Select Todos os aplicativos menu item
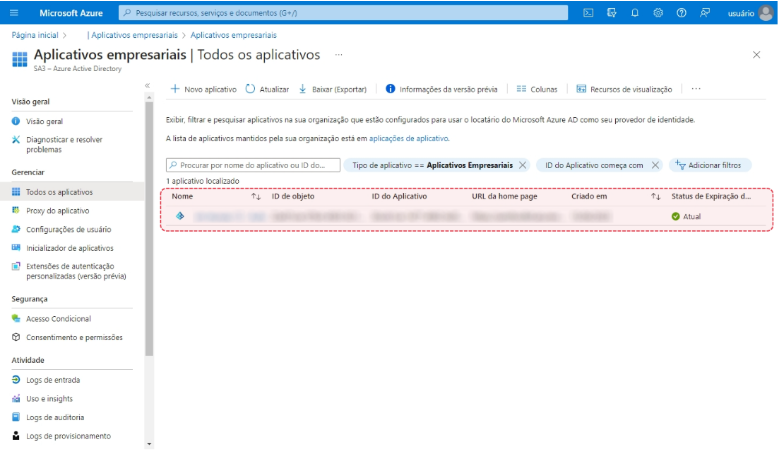The width and height of the screenshot is (779, 453). [72, 192]
